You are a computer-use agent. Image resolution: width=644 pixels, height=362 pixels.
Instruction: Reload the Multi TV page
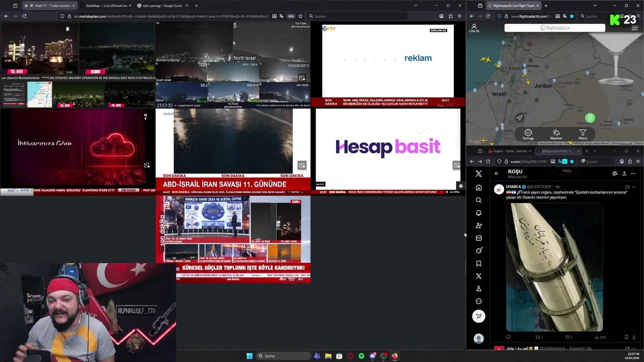click(24, 16)
